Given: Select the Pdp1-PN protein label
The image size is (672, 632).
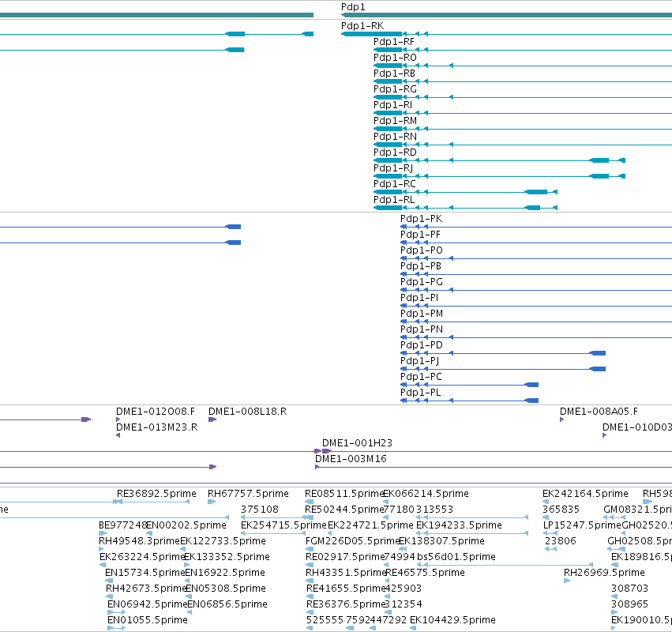Looking at the screenshot, I should point(422,329).
